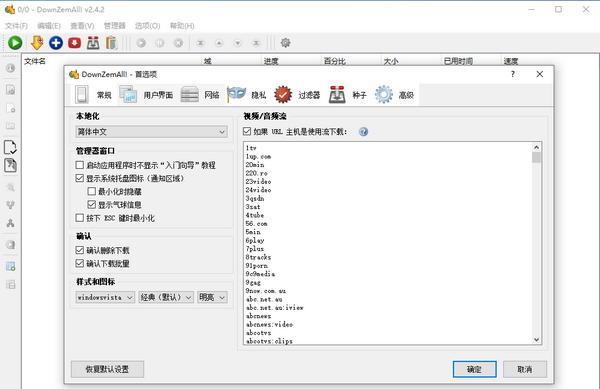
Task: Select the abcnews:video host entry
Action: [269, 324]
